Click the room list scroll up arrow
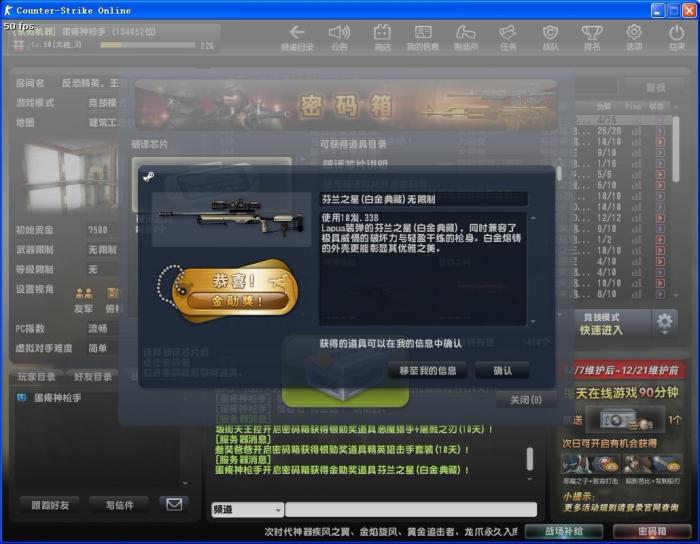 tap(676, 107)
